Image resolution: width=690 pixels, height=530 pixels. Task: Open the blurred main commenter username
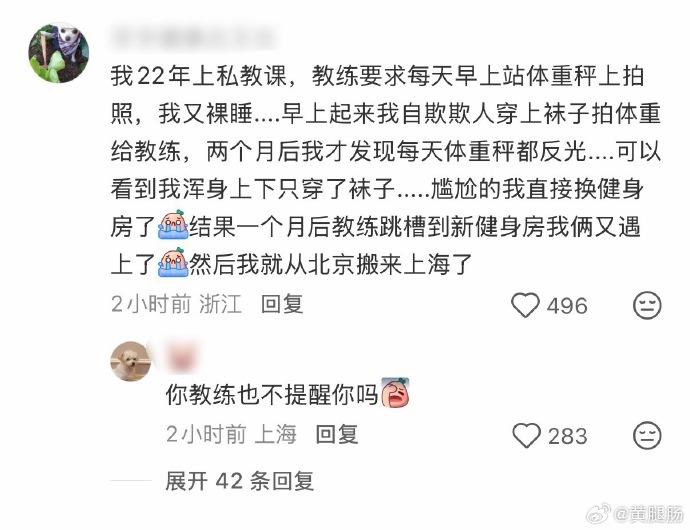193,39
